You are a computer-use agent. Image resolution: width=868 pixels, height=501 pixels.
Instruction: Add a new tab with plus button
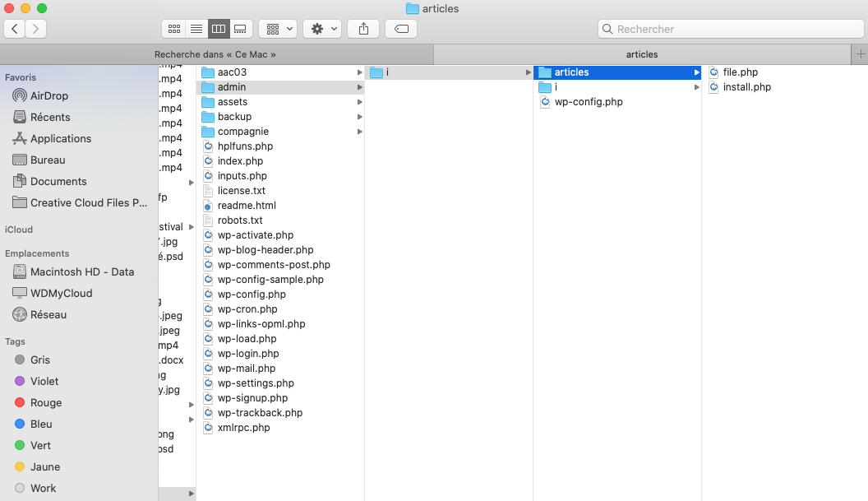[861, 54]
